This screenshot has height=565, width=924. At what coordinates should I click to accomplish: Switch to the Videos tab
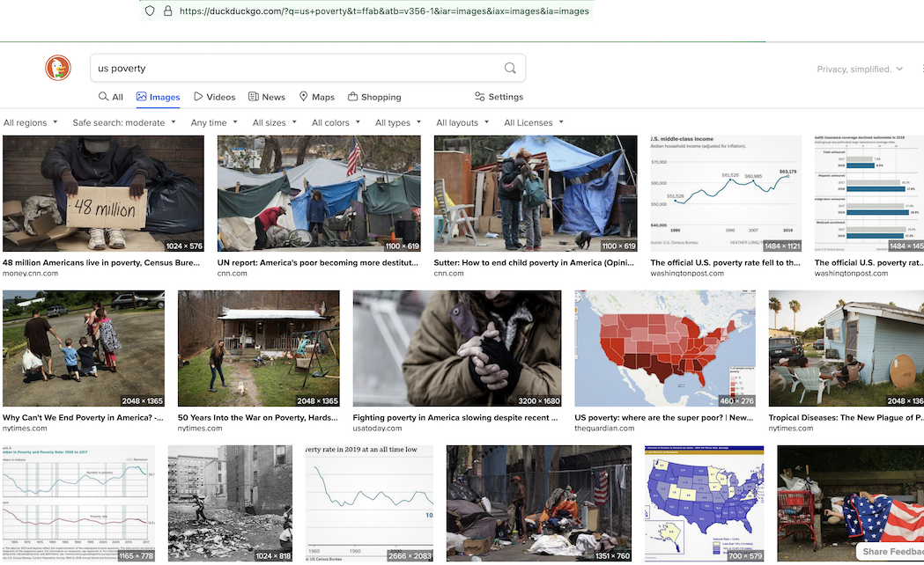215,97
